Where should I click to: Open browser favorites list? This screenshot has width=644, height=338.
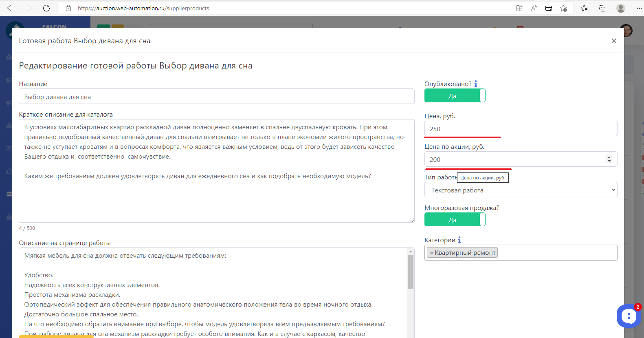584,8
